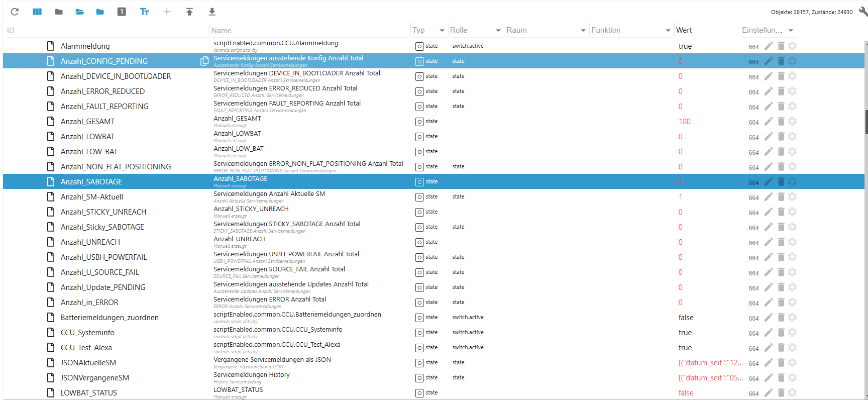Download objects as JSON file
868x400 pixels.
(212, 12)
